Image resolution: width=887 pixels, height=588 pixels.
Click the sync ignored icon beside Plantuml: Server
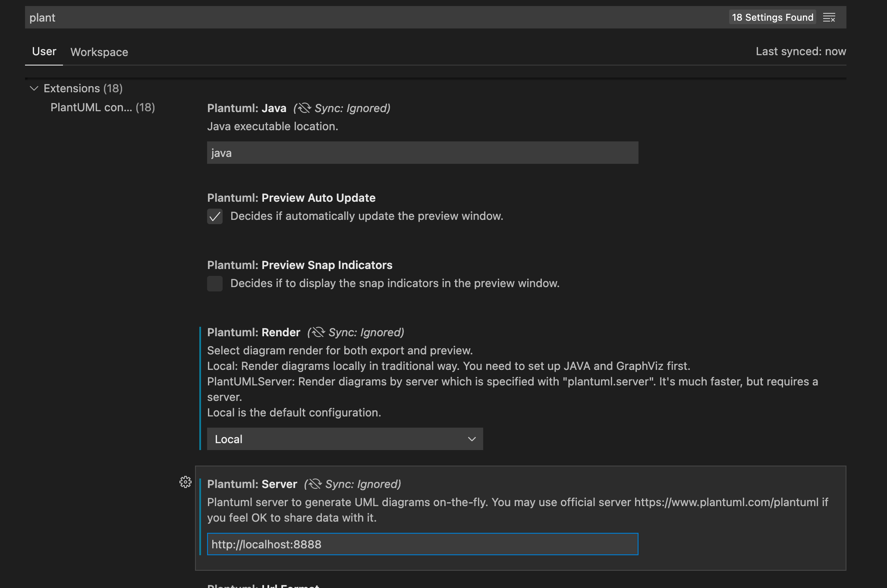coord(315,484)
